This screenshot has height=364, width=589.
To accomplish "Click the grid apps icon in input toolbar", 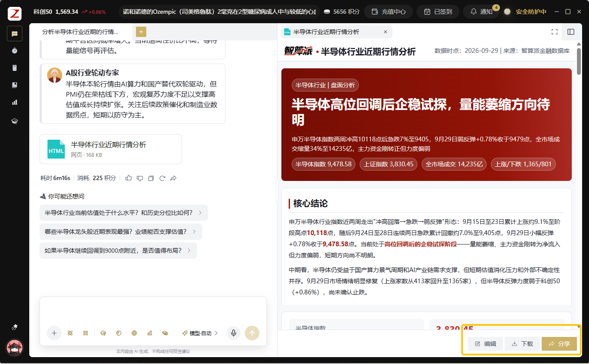I will 86,333.
